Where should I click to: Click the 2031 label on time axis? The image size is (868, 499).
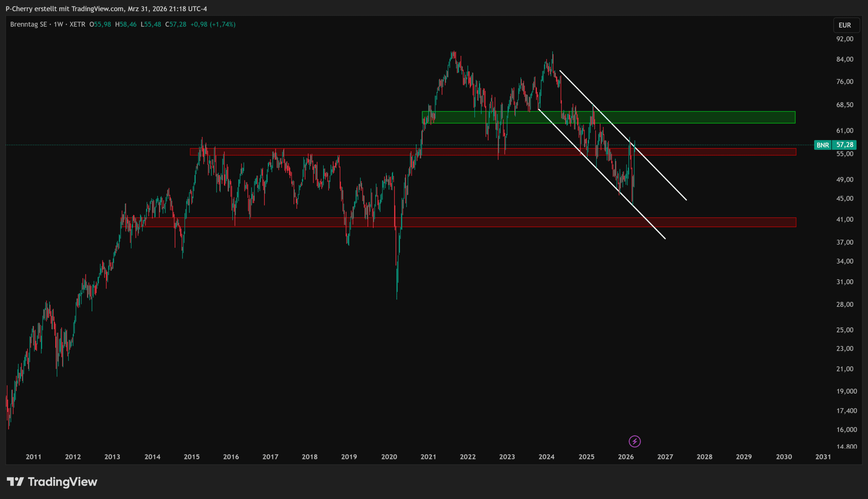click(823, 457)
